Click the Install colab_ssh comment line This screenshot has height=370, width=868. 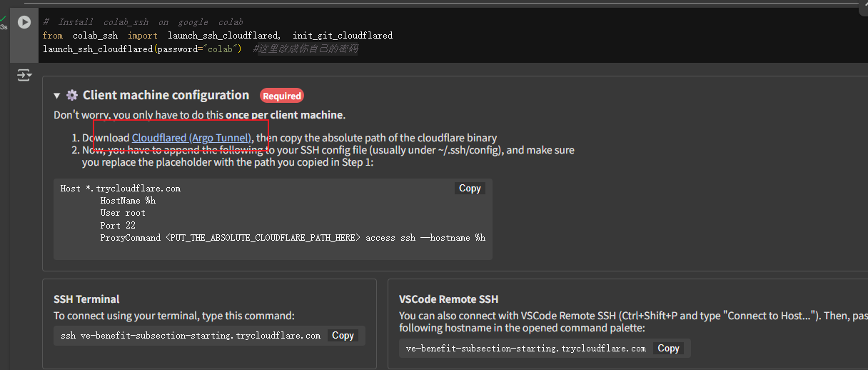point(143,22)
